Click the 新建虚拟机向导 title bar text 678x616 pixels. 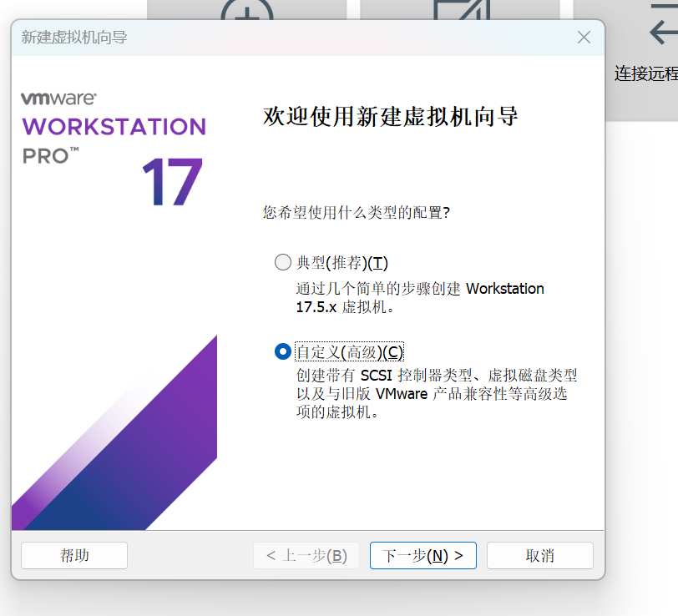[74, 38]
